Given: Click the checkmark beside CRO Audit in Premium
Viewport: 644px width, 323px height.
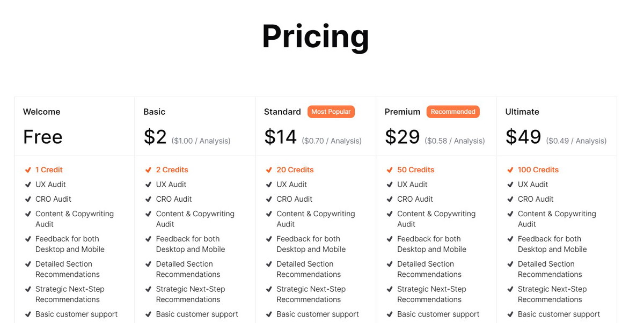Looking at the screenshot, I should (x=390, y=199).
